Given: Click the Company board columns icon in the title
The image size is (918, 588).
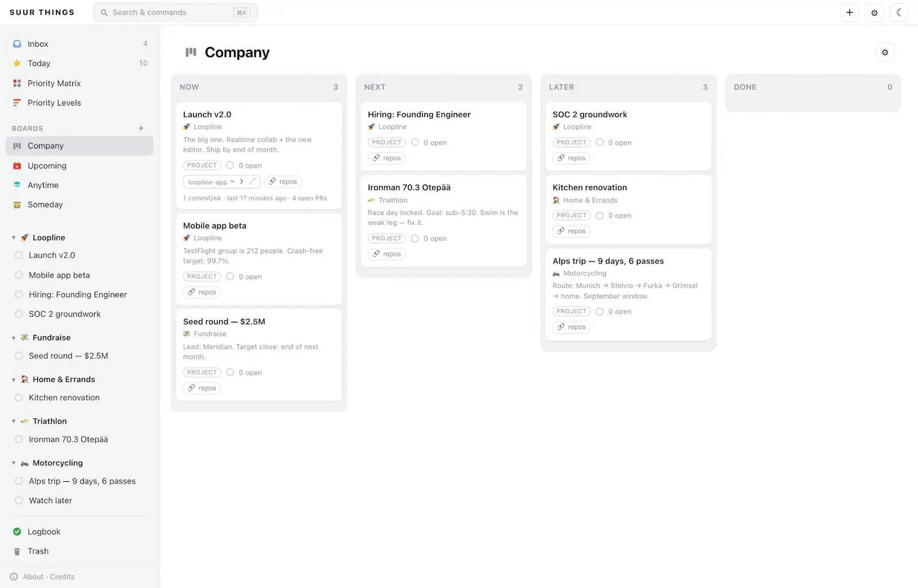Looking at the screenshot, I should [x=191, y=52].
